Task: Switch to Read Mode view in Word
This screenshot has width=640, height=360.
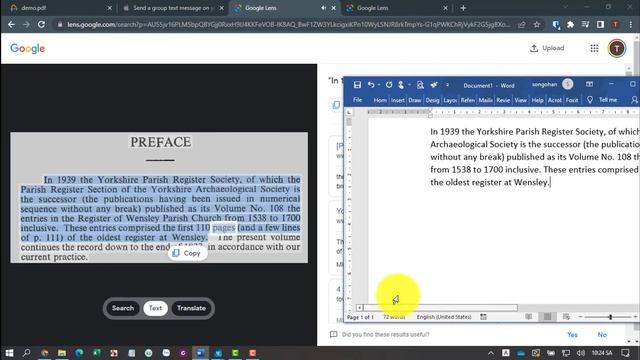Action: (529, 317)
